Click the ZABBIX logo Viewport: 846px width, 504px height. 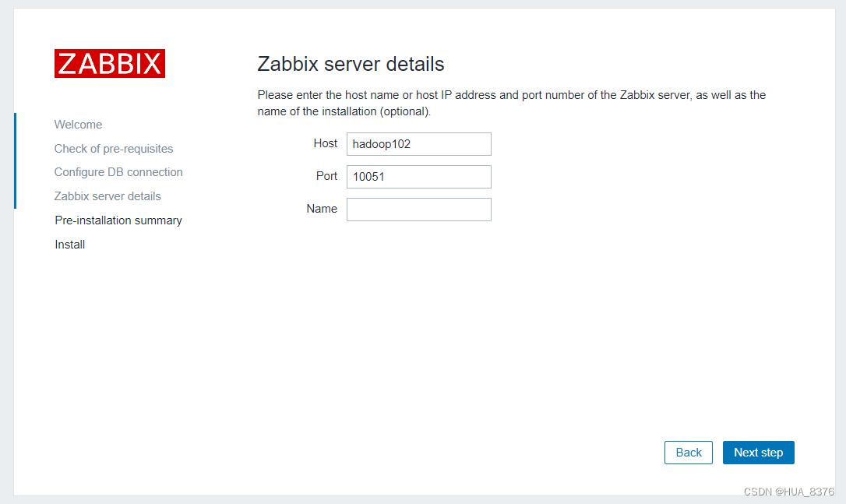tap(109, 63)
